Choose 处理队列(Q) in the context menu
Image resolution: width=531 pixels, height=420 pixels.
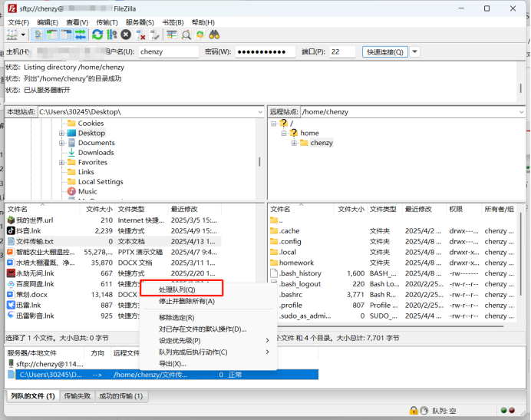176,289
